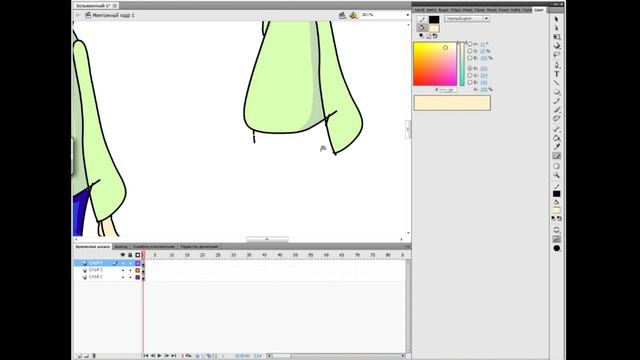Click the swap colors icon in toolbar

pyautogui.click(x=559, y=219)
